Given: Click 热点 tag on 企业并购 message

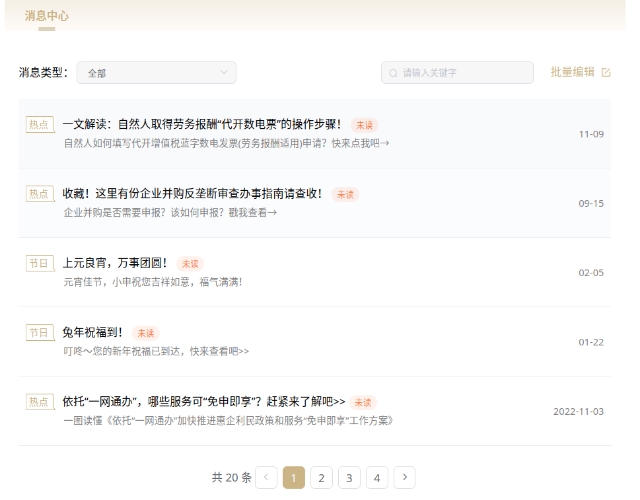Looking at the screenshot, I should 40,193.
